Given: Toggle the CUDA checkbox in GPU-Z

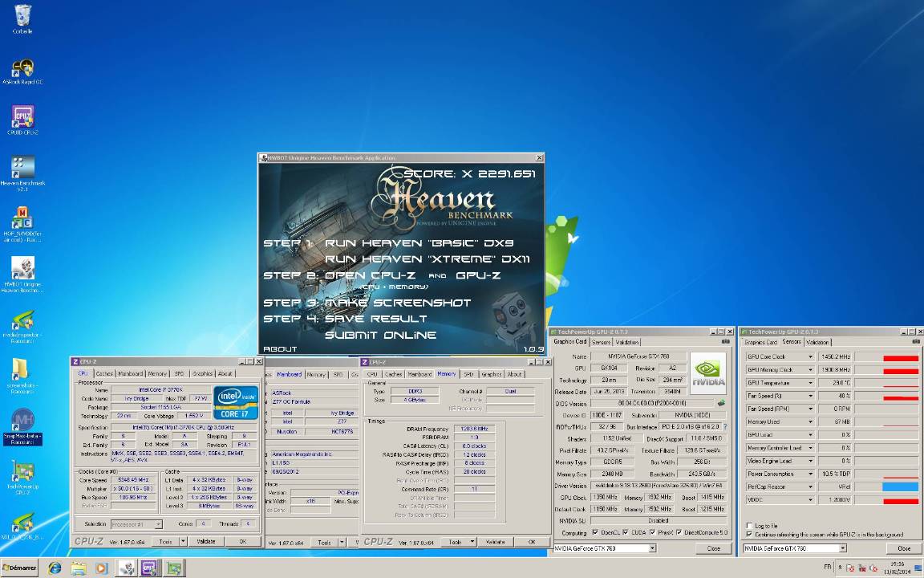Looking at the screenshot, I should 626,532.
